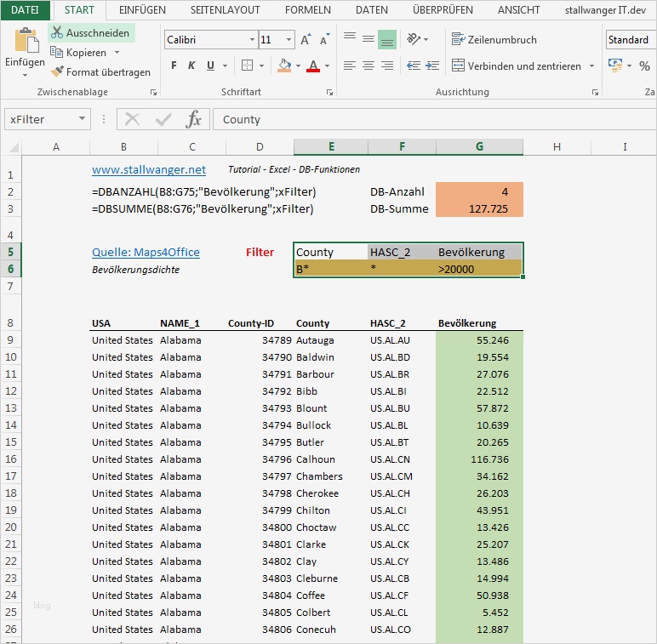The width and height of the screenshot is (657, 644).
Task: Click the text orientation icon
Action: point(414,39)
